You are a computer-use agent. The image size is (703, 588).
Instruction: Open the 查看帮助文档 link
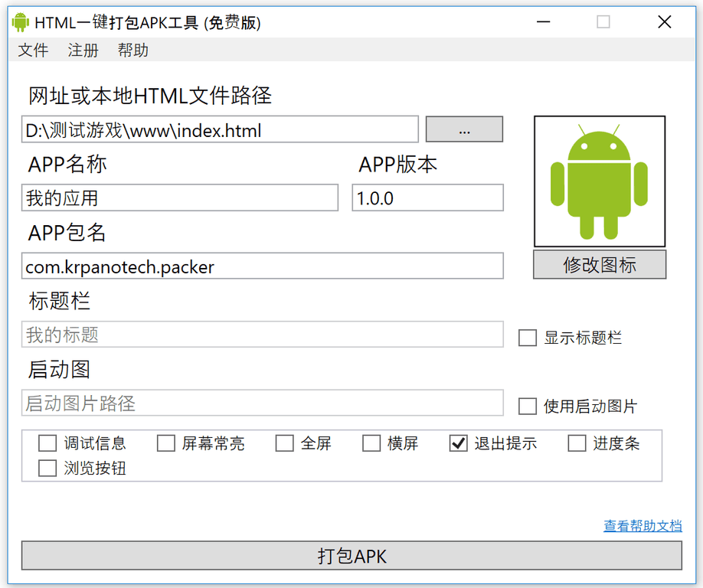coord(642,526)
